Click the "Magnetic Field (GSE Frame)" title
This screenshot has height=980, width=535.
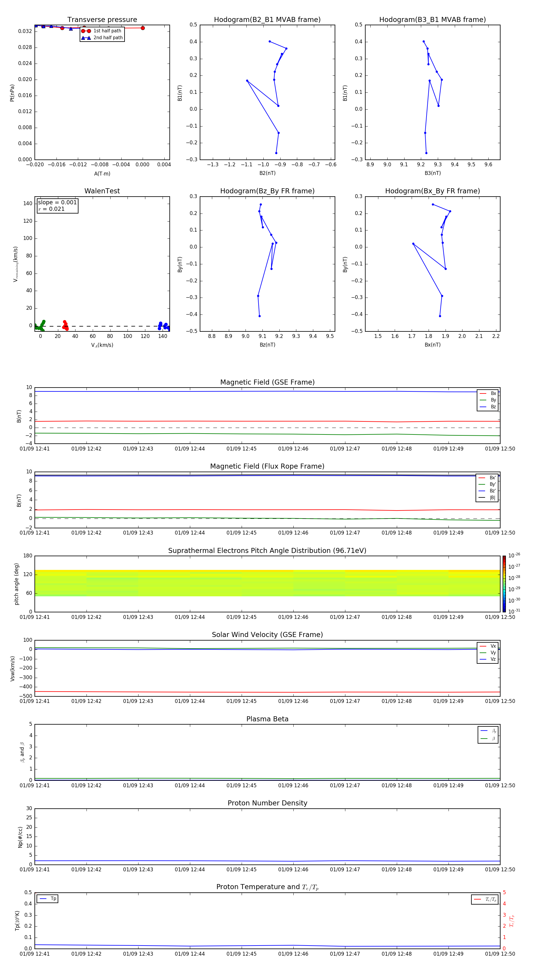267,382
